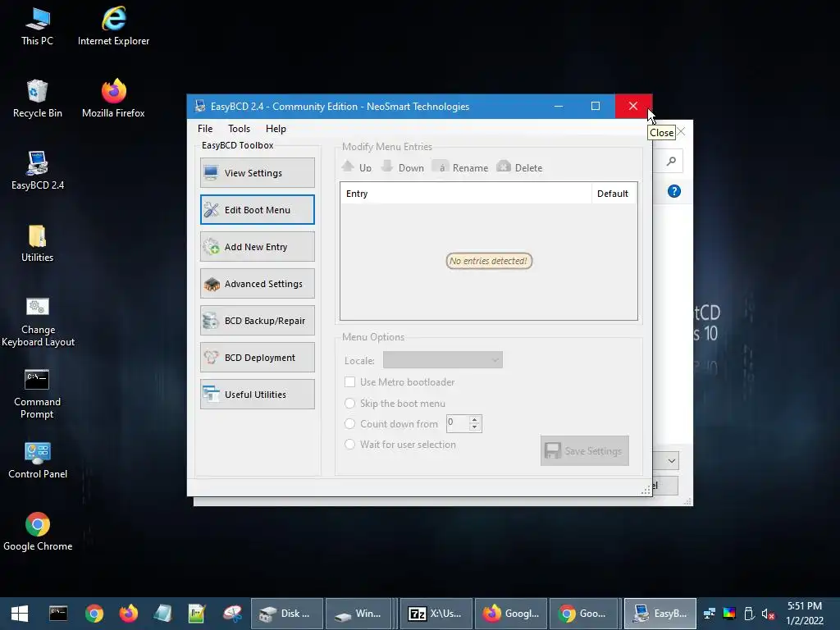This screenshot has height=630, width=840.
Task: Go to Advanced Settings
Action: tap(257, 283)
